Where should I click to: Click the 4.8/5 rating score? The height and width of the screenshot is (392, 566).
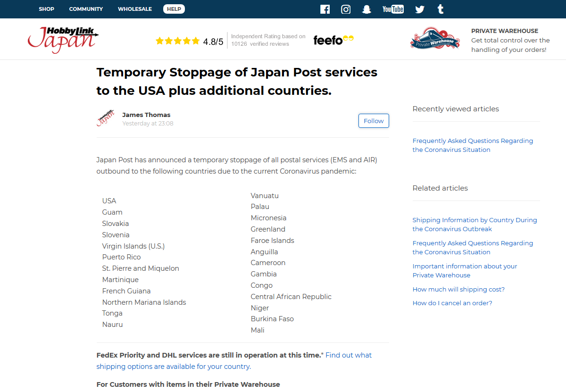coord(213,42)
